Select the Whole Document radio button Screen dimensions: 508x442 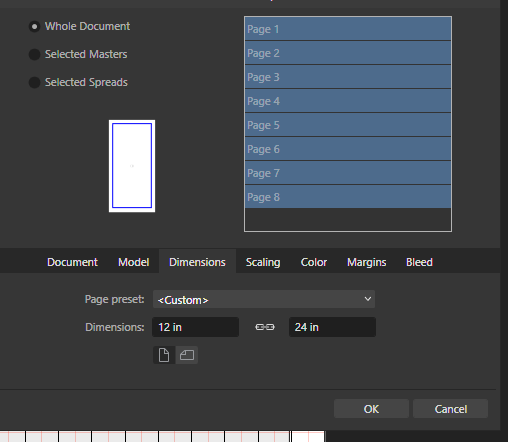[34, 26]
